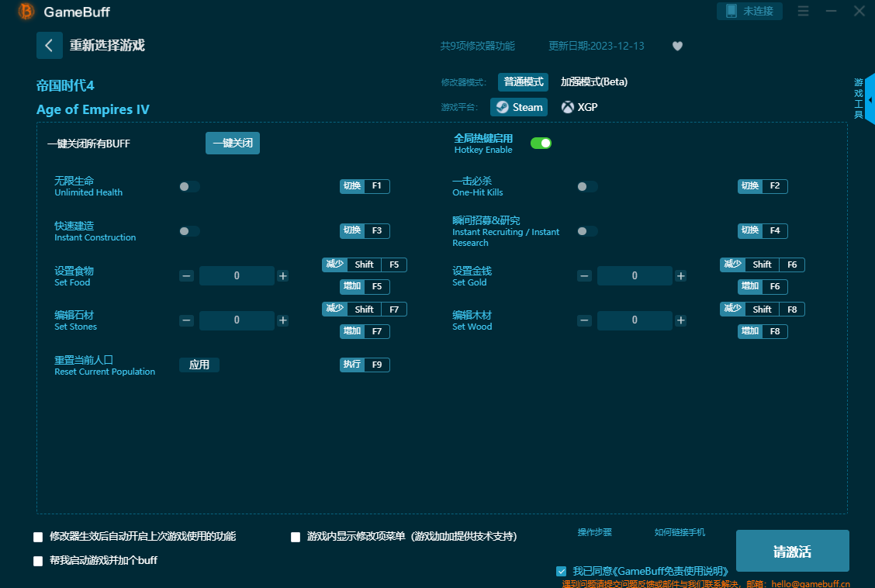Click the phone not-connected icon
The image size is (875, 588).
pyautogui.click(x=731, y=11)
